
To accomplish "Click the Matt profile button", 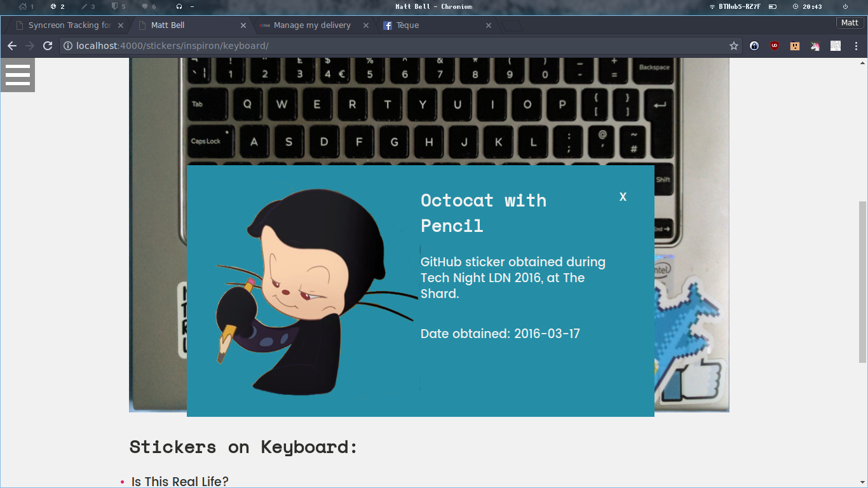I will click(x=850, y=22).
